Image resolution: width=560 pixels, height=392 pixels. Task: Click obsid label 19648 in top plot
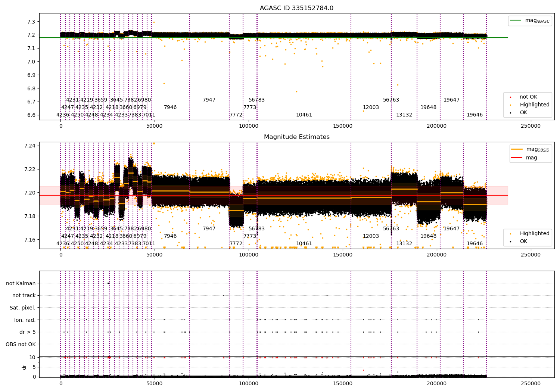pos(428,108)
